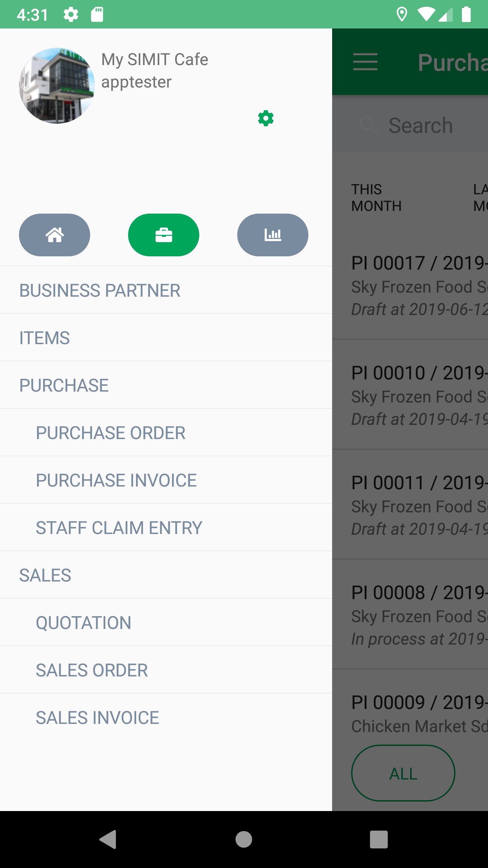The height and width of the screenshot is (868, 488).
Task: Tap the ALL filter button
Action: click(403, 773)
